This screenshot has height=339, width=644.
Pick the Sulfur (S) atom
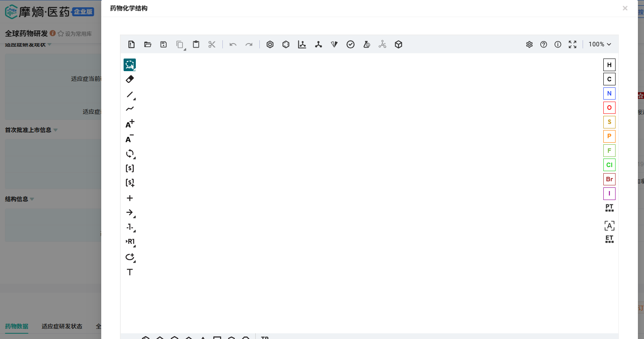tap(609, 122)
